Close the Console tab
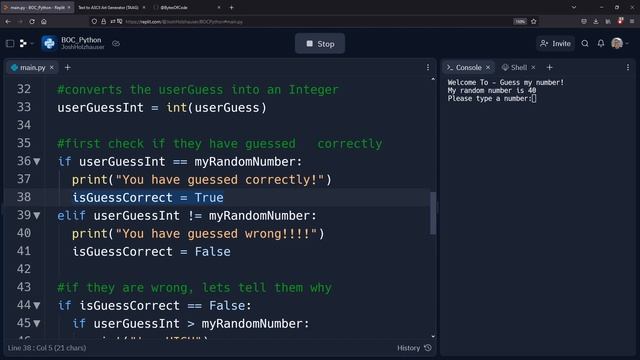640x360 pixels. click(488, 67)
